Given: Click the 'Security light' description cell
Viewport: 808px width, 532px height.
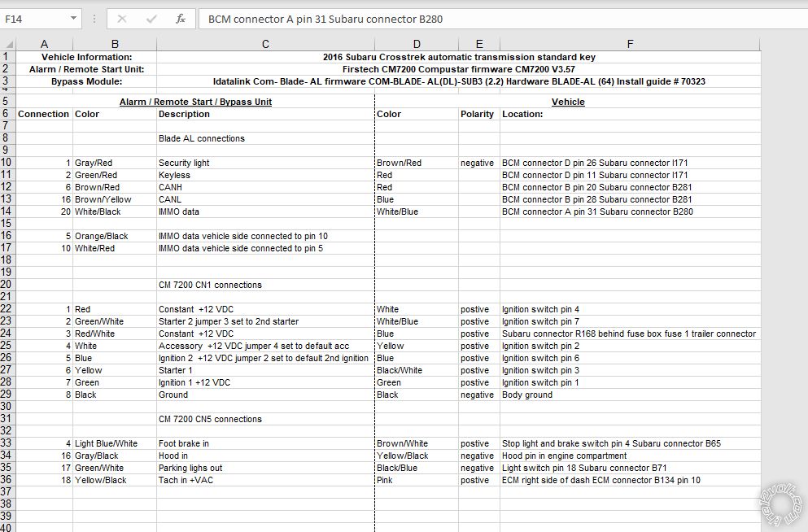Looking at the screenshot, I should (265, 163).
